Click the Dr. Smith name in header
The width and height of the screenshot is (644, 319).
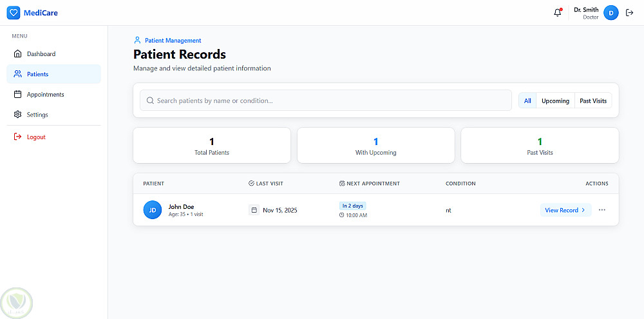[x=586, y=10]
